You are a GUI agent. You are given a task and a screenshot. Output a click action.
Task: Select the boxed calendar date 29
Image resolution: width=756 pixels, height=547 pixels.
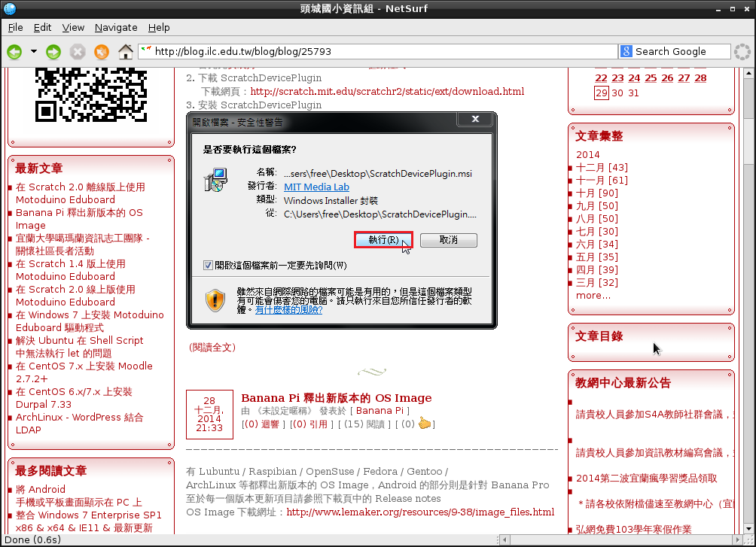[x=601, y=93]
